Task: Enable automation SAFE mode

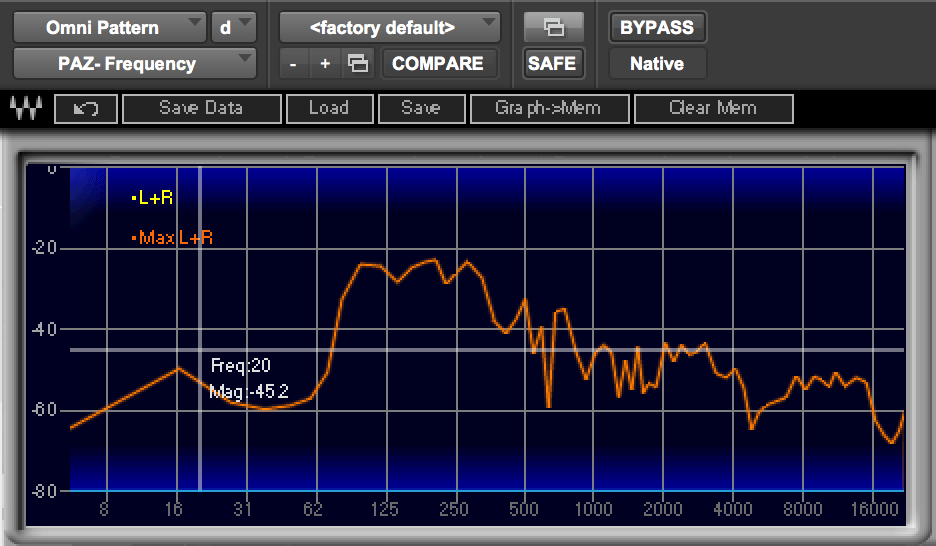Action: tap(552, 64)
